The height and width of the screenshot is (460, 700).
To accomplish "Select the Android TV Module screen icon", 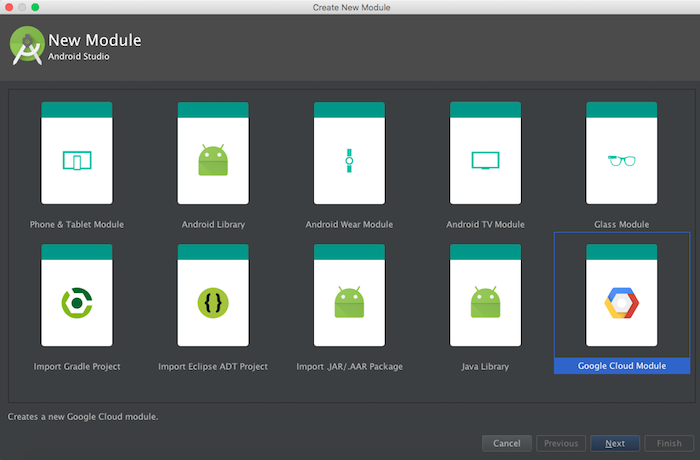I will click(485, 160).
